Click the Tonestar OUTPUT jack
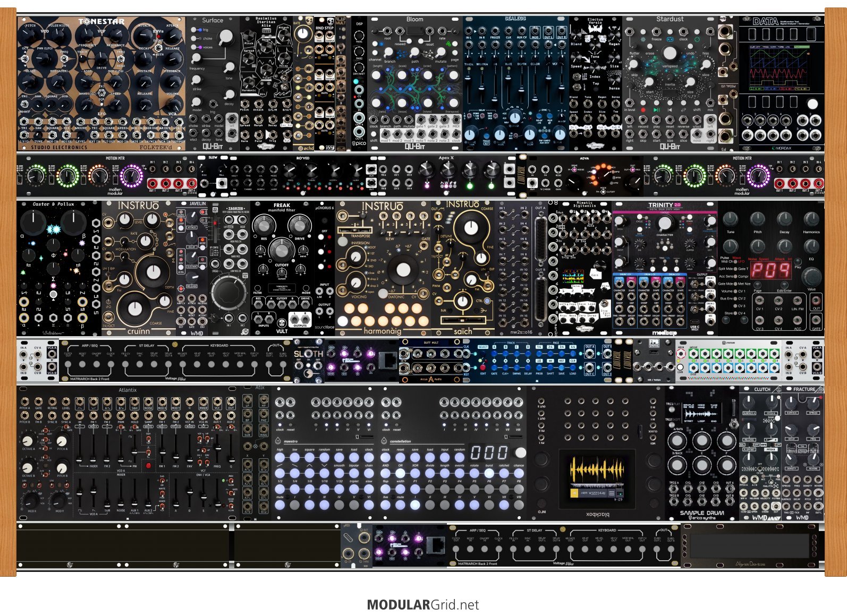 (x=179, y=135)
